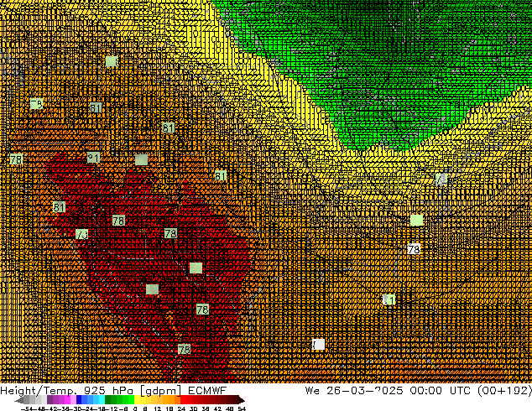Click the We weekday abbreviation

click(x=312, y=390)
